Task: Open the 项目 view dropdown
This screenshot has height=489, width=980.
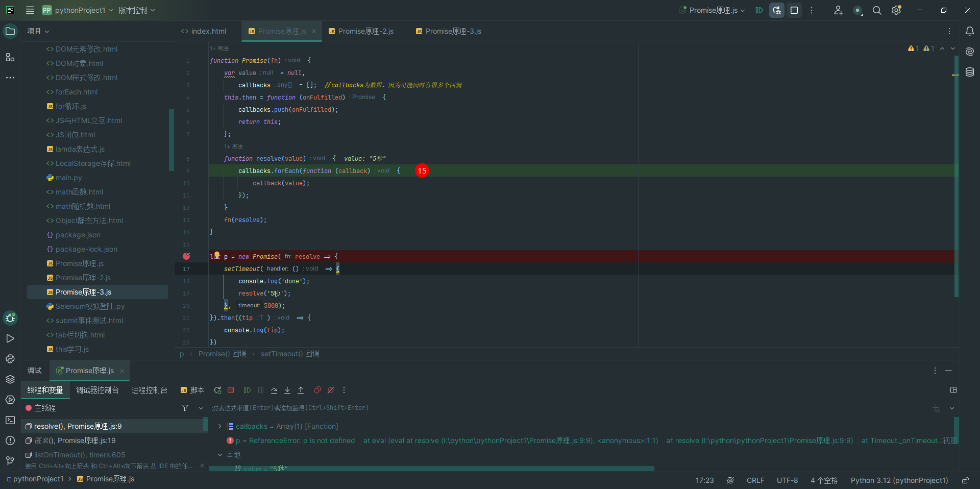Action: tap(38, 31)
